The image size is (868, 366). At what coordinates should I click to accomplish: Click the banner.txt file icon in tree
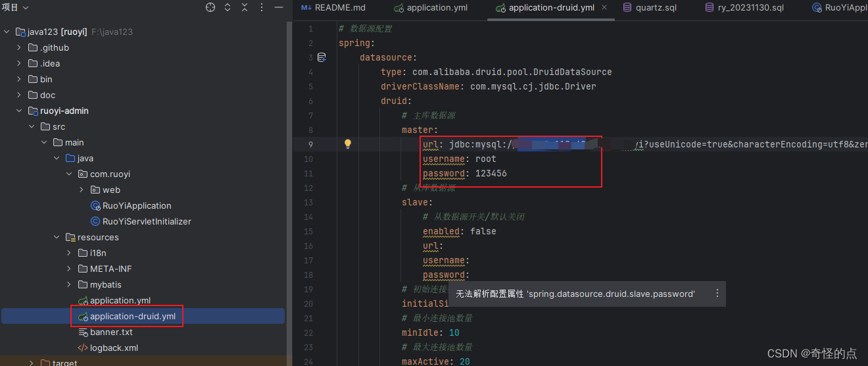tap(83, 332)
